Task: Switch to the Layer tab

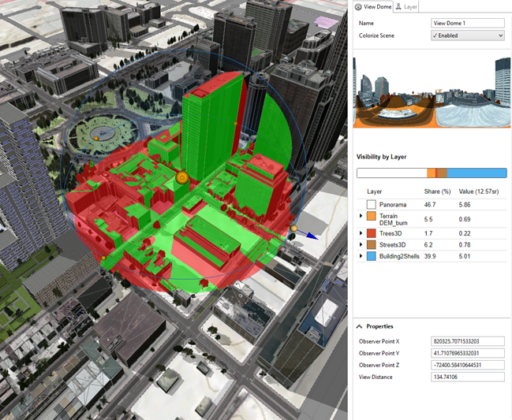Action: 409,6
